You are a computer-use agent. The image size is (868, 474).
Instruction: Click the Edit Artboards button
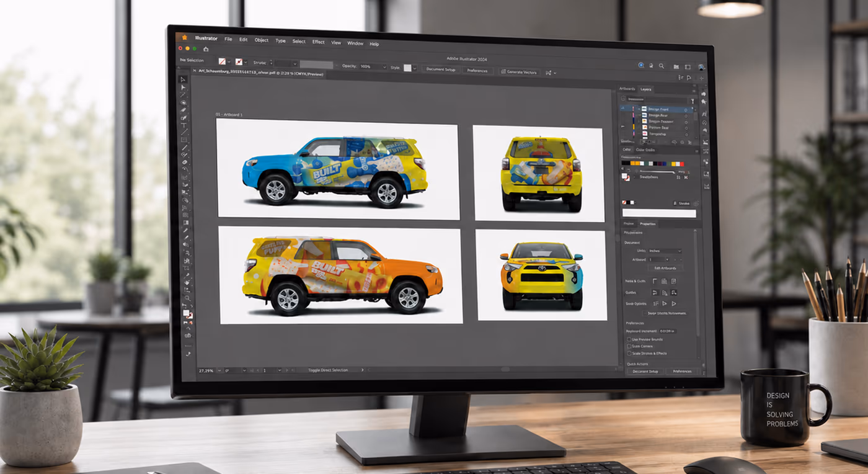point(665,268)
